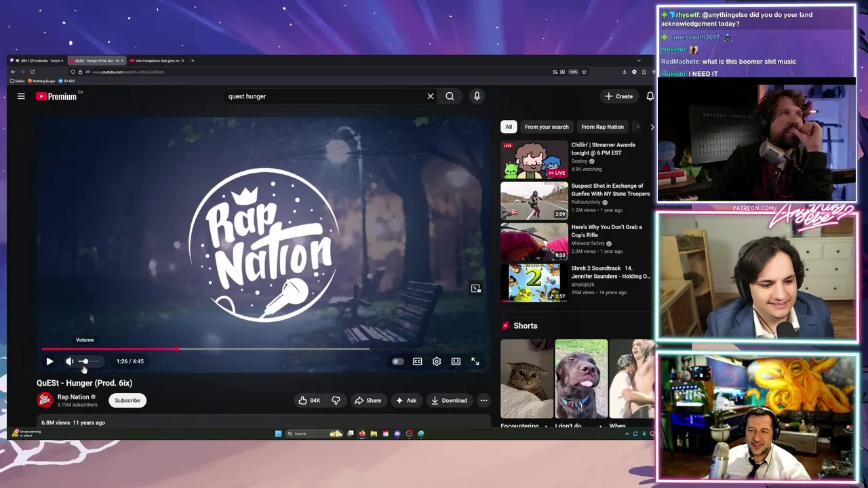The image size is (868, 488).
Task: Open the Create menu button
Action: [619, 96]
